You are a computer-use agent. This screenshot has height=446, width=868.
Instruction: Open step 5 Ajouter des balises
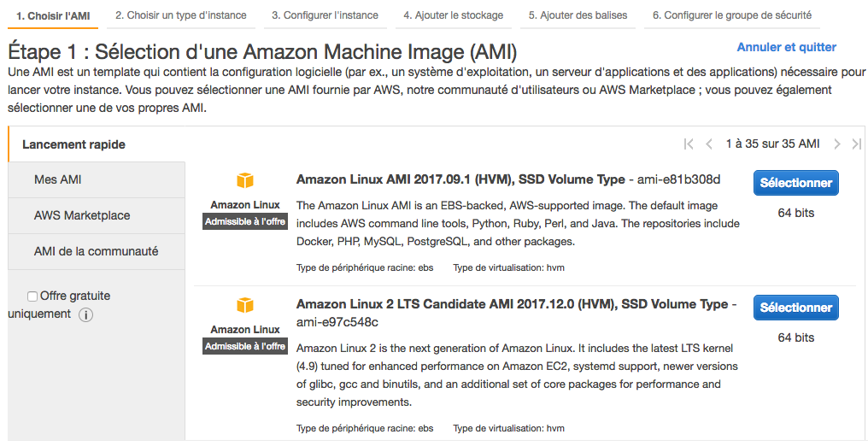coord(578,15)
